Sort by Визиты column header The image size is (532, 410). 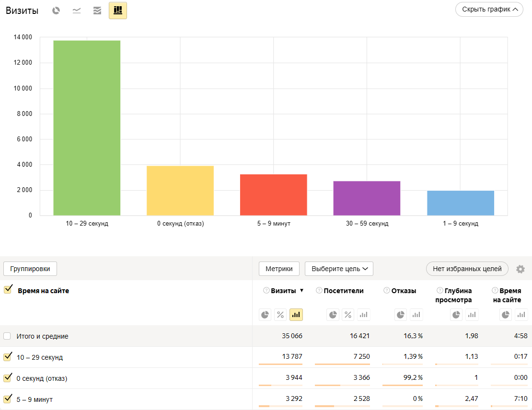283,291
